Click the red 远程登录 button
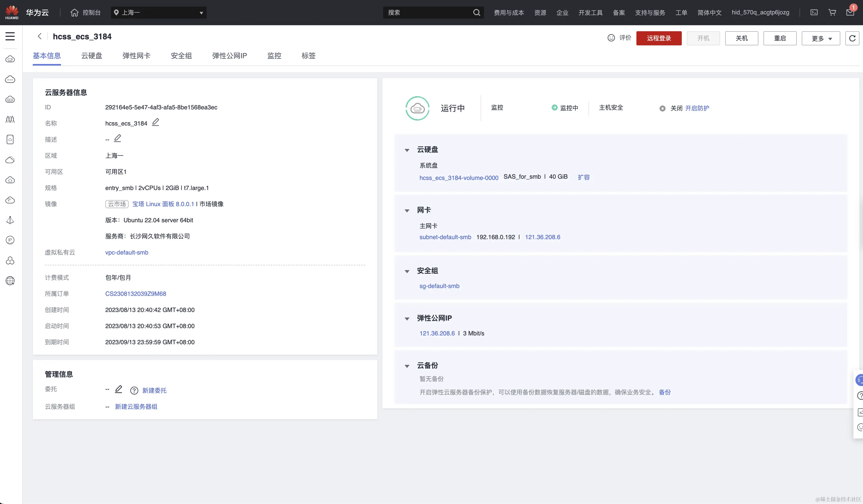Screen dimensions: 863x504 (659, 38)
